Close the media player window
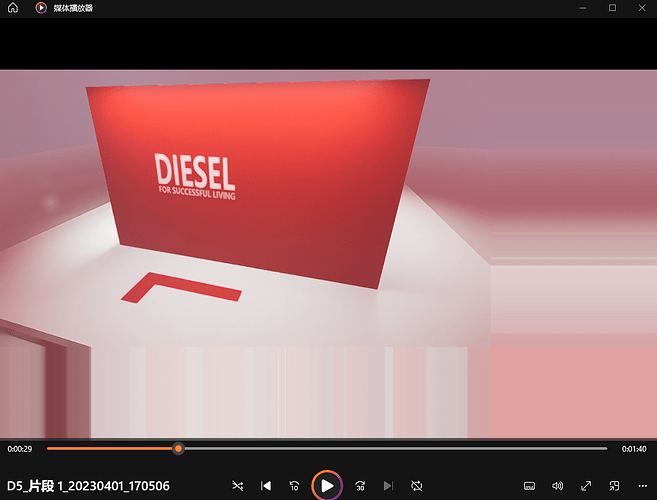Screen dimensions: 657x500 (x=642, y=8)
